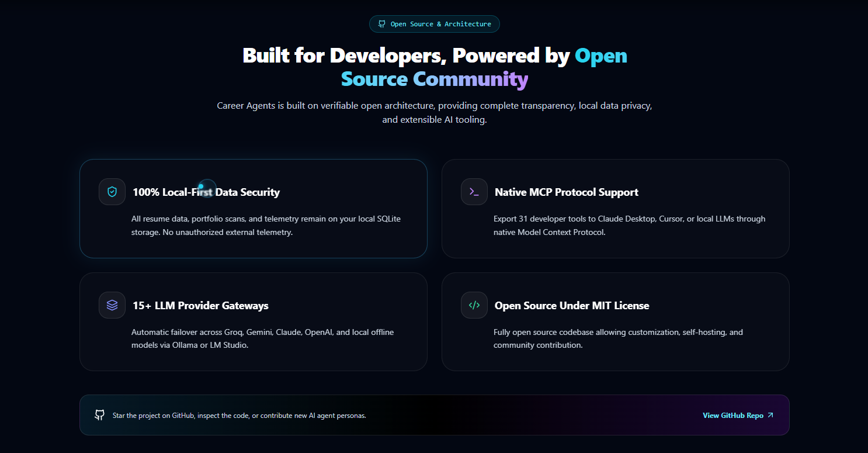The width and height of the screenshot is (868, 453).
Task: Click the Career Agents subtitle paragraph
Action: tap(435, 113)
